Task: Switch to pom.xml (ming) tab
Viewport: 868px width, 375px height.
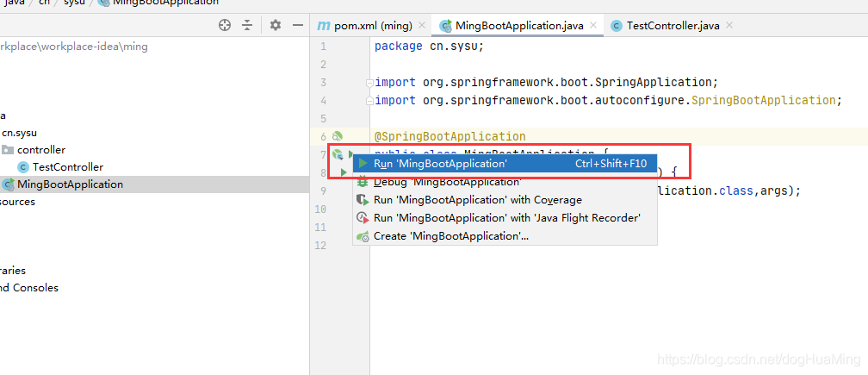Action: [365, 26]
